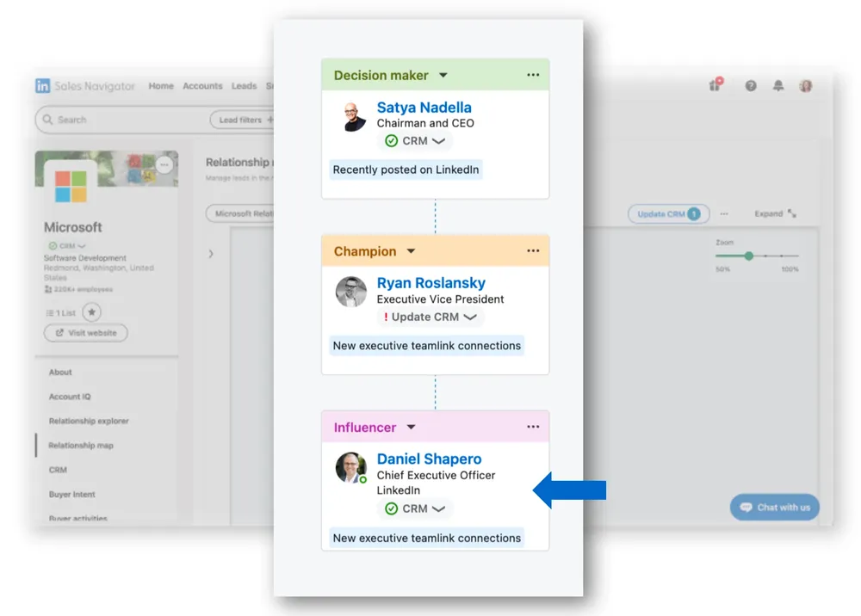The image size is (861, 616).
Task: Select Buyer Intent in the sidebar
Action: click(72, 494)
